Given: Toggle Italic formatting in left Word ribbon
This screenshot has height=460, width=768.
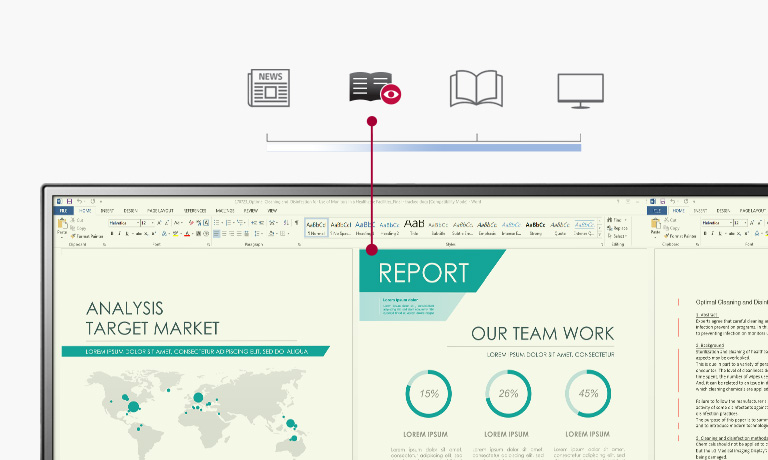Looking at the screenshot, I should (119, 234).
